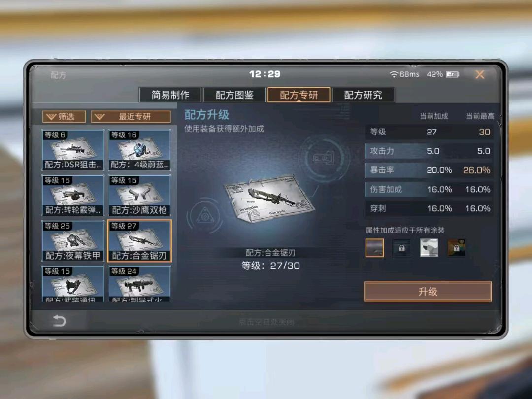Go to the 配方研究 tab
532x399 pixels.
tap(363, 95)
